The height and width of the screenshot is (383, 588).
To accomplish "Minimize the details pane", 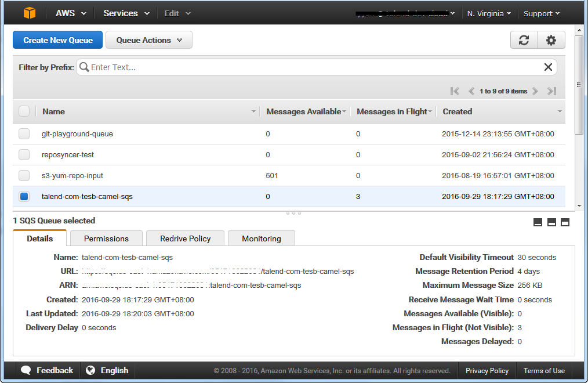I will [538, 222].
